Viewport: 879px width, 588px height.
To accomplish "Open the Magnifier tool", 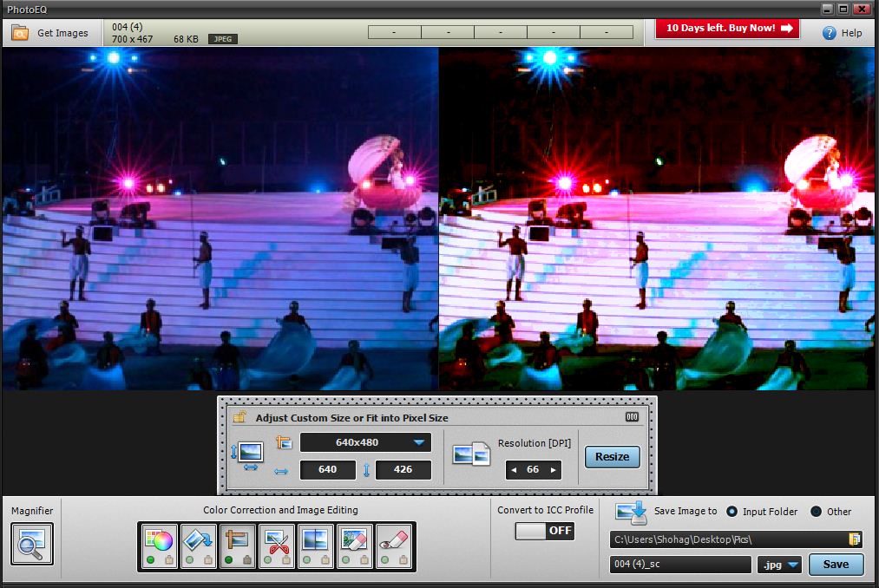I will [32, 544].
